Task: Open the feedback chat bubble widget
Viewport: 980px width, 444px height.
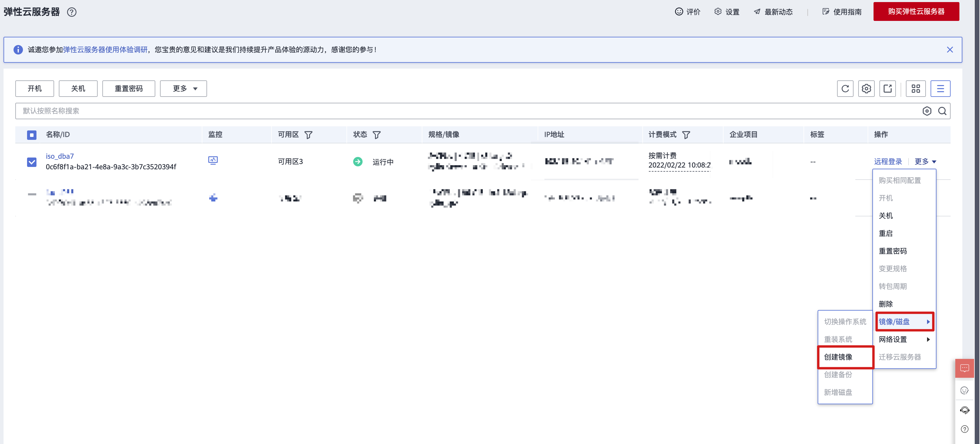Action: click(964, 368)
